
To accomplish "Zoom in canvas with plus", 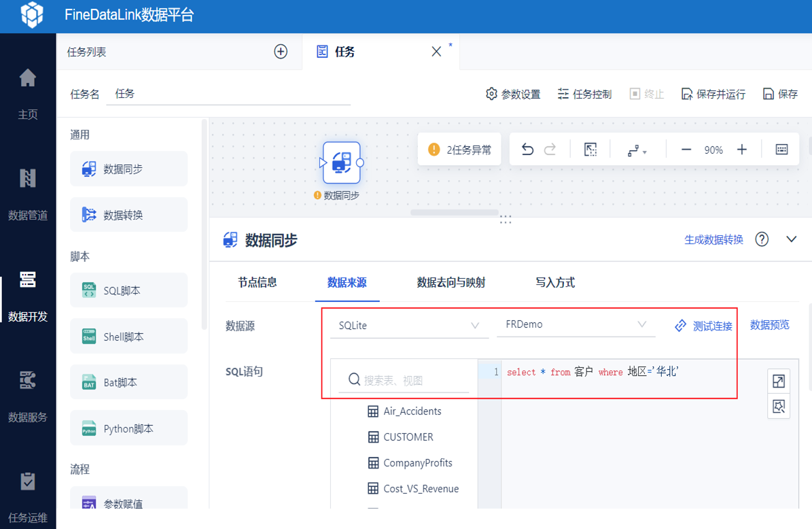I will [742, 150].
